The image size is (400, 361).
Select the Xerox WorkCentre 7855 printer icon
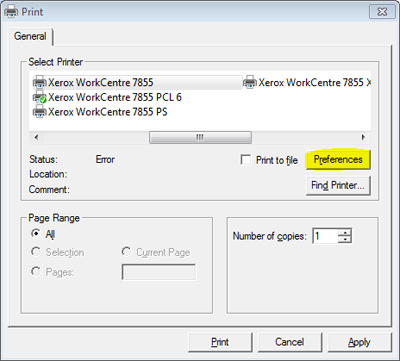pos(39,82)
